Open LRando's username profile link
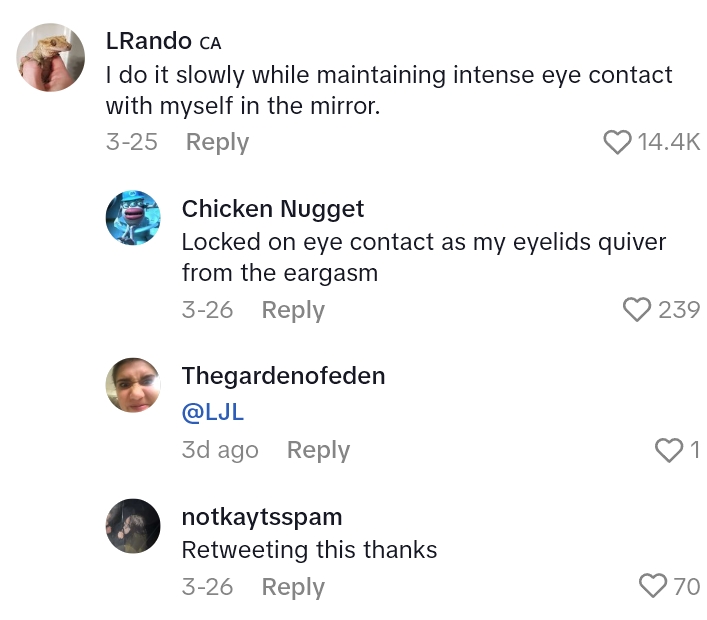 click(148, 41)
